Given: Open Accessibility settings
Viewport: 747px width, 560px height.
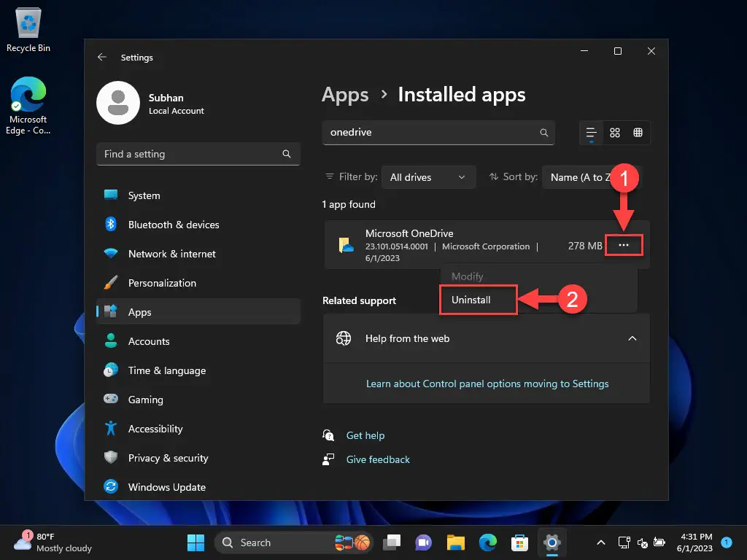Looking at the screenshot, I should 198,429.
